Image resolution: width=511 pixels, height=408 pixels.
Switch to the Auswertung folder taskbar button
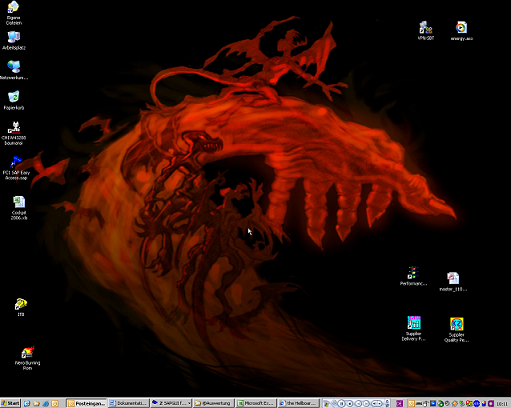[213, 403]
